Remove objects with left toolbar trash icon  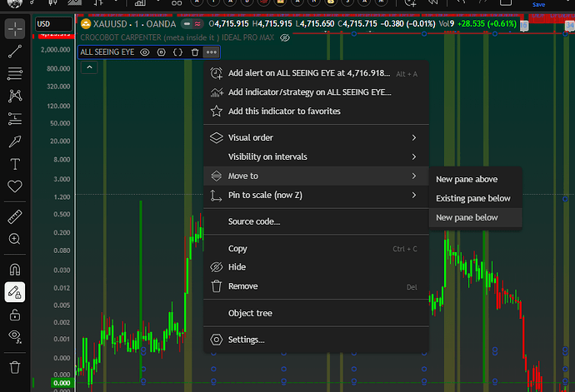tap(15, 367)
